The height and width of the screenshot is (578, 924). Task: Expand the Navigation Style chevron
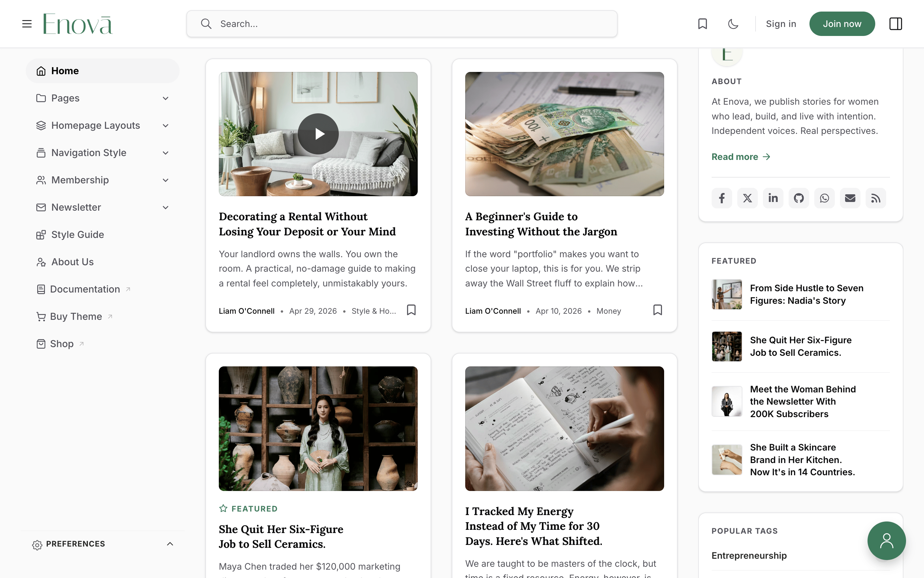[165, 153]
